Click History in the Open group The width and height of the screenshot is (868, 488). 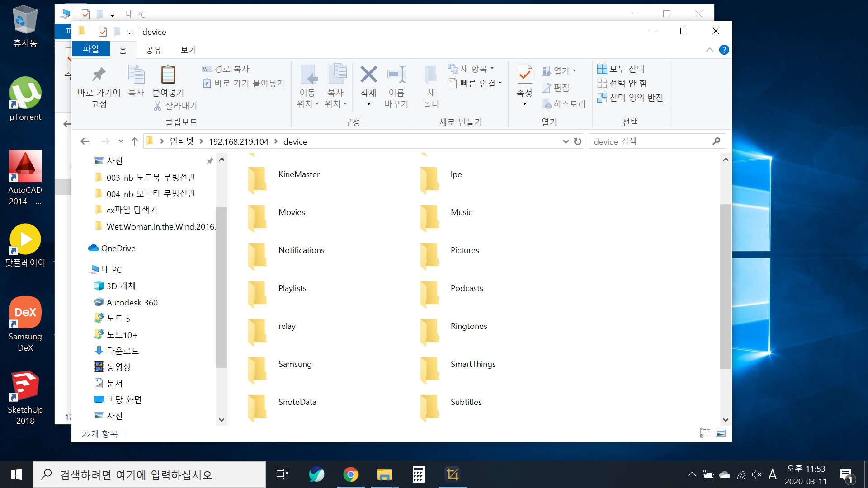[564, 104]
